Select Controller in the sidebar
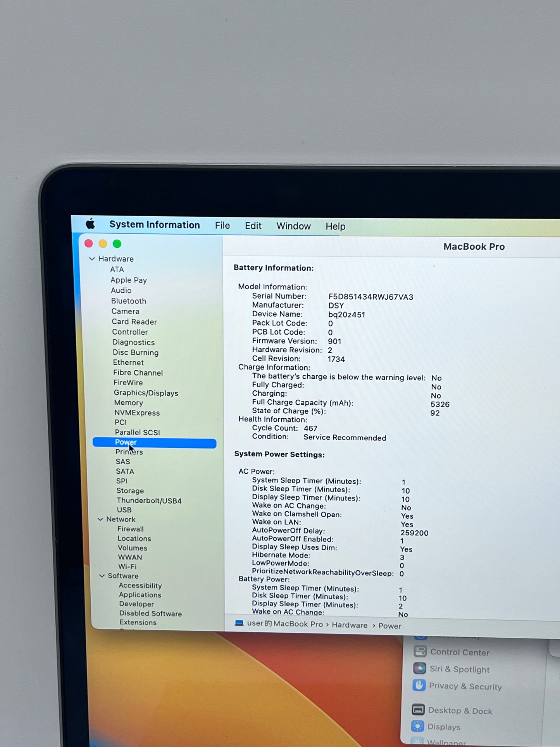560x747 pixels. click(130, 332)
